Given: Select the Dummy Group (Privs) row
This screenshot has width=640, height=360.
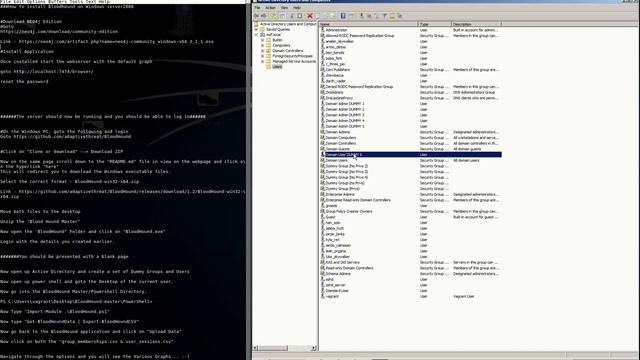Looking at the screenshot, I should pos(410,189).
